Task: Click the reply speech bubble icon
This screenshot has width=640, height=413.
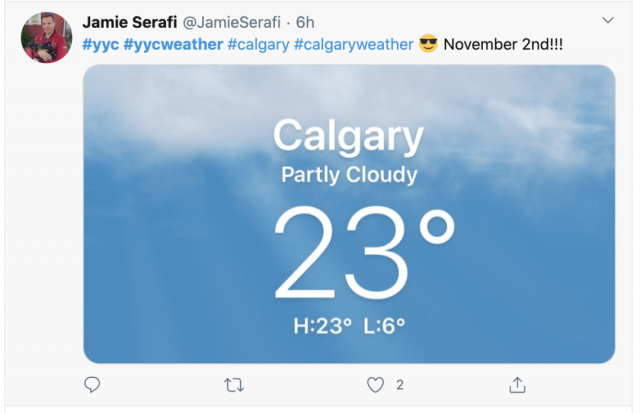Action: click(92, 384)
